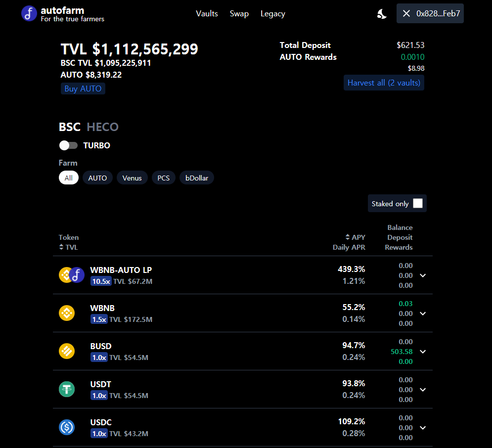Click the 94.7% APY value
Image resolution: width=492 pixels, height=448 pixels.
point(354,345)
